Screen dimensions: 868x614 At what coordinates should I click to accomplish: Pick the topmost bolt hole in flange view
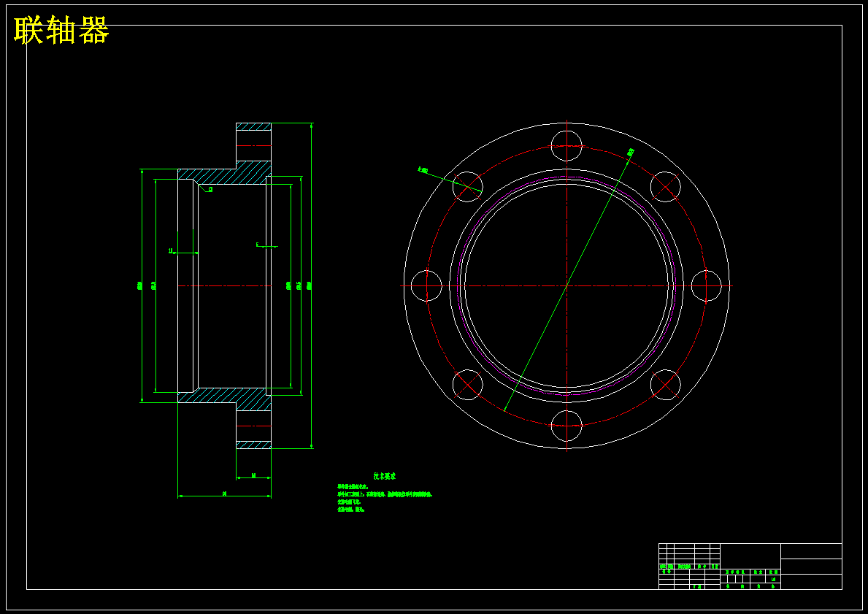point(566,145)
